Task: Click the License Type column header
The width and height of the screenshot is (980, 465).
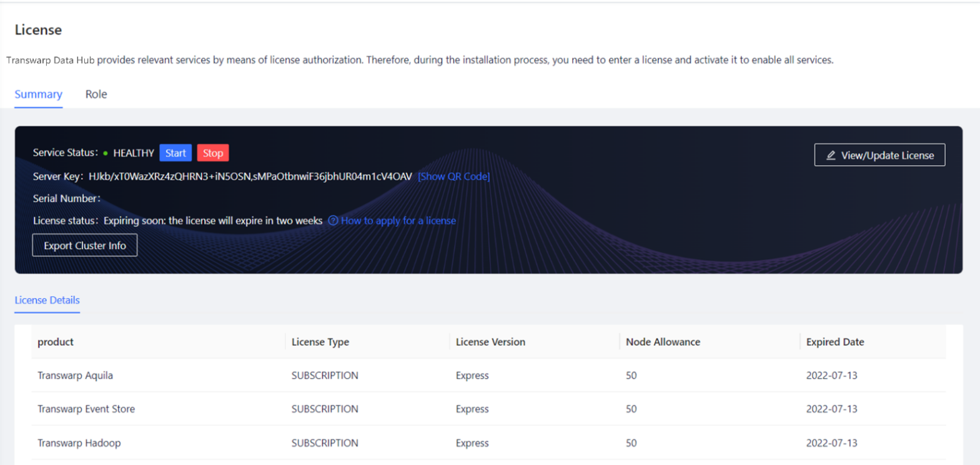Action: [x=320, y=342]
